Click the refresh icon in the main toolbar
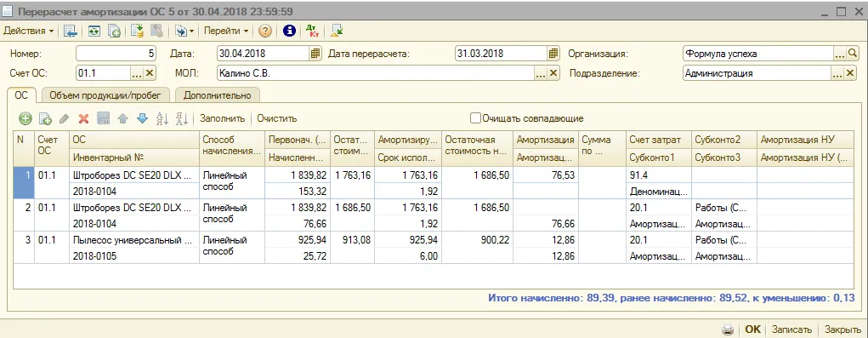 tap(94, 31)
